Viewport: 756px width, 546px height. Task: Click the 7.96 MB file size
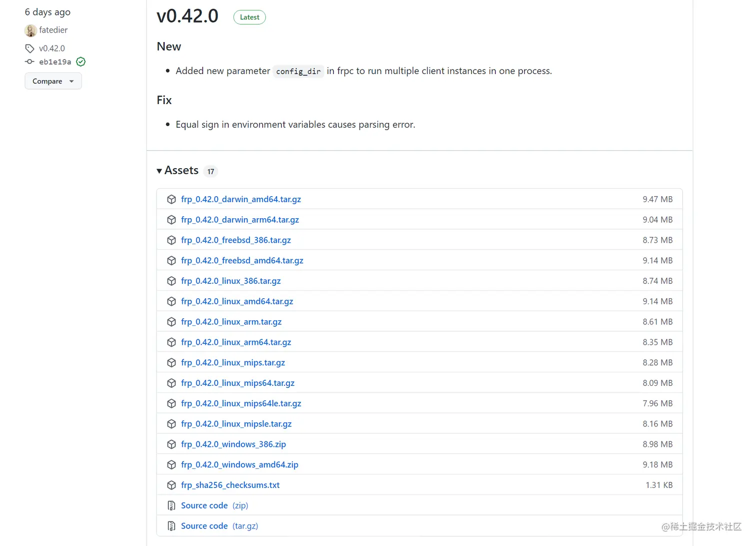[657, 403]
